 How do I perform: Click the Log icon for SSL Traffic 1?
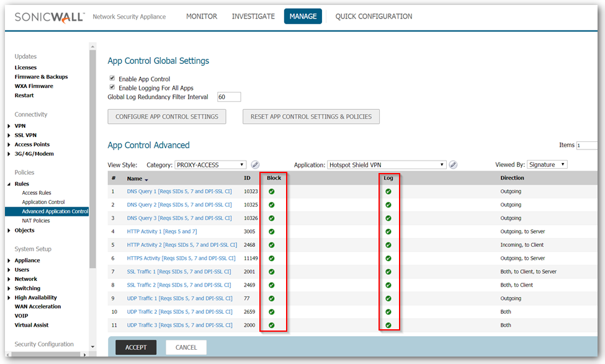(x=388, y=272)
